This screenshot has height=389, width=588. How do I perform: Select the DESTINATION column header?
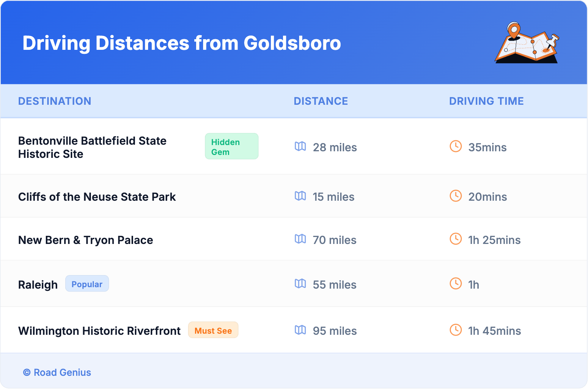(x=55, y=101)
